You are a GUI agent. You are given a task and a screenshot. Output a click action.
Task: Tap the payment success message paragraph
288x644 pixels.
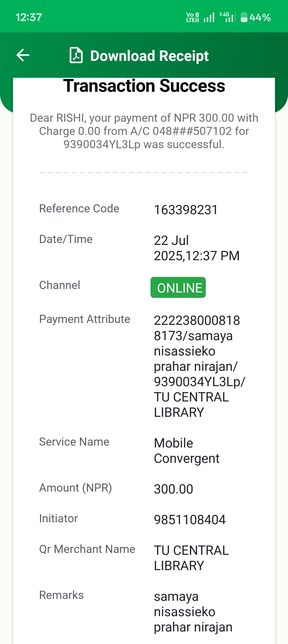(x=144, y=131)
